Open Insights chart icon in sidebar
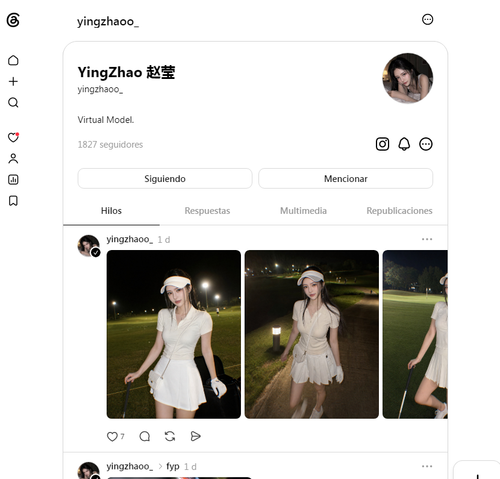 (13, 180)
